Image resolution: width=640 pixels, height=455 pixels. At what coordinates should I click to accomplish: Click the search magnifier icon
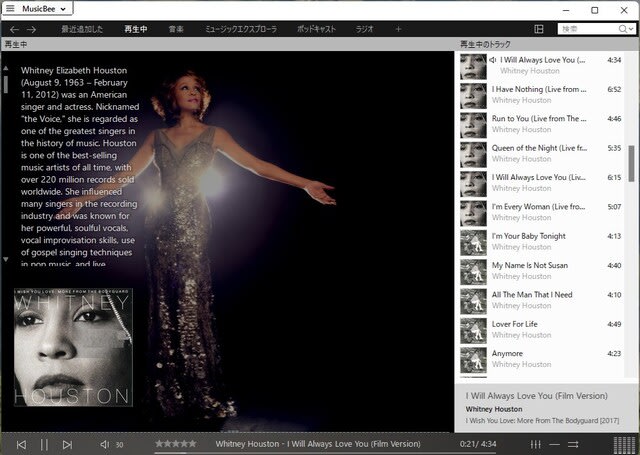tap(622, 29)
